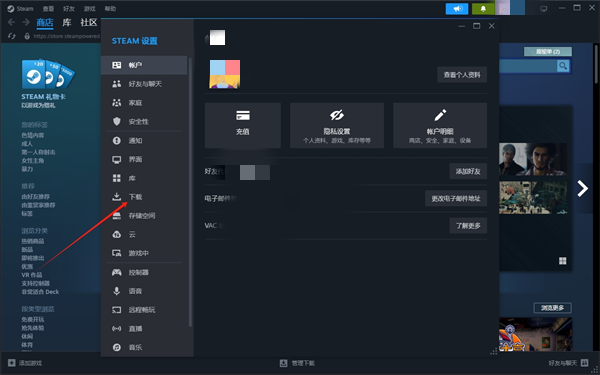
Task: Open the 好友 menu in menu bar
Action: (x=69, y=8)
